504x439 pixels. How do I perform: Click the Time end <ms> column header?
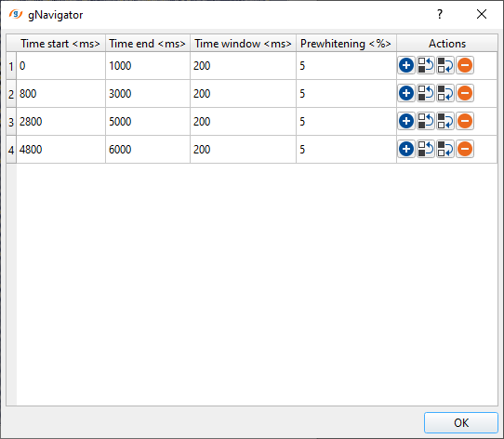(148, 43)
